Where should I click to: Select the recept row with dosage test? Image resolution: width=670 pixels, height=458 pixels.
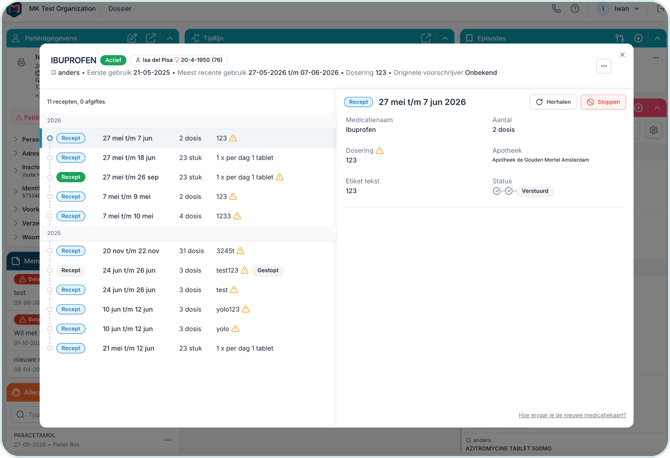pos(188,290)
